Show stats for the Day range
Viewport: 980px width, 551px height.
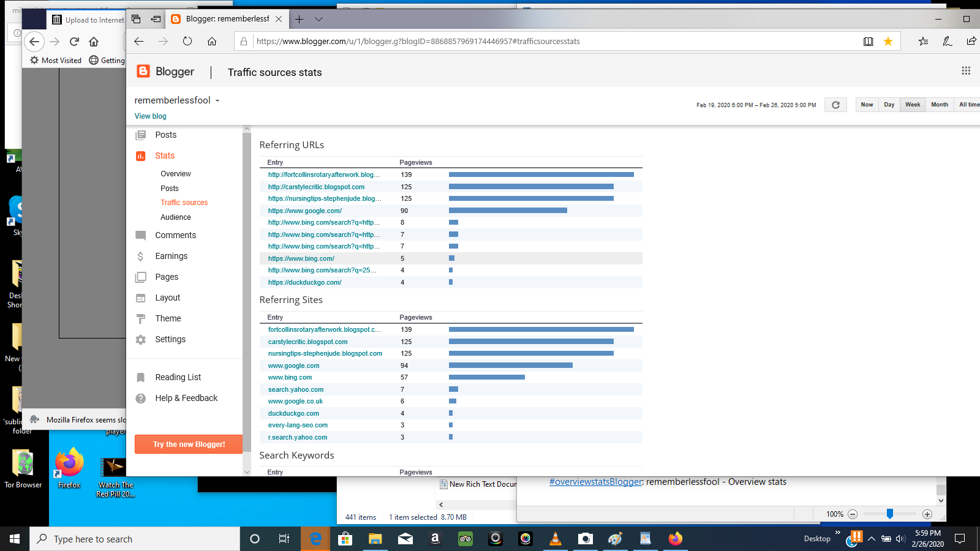tap(889, 105)
